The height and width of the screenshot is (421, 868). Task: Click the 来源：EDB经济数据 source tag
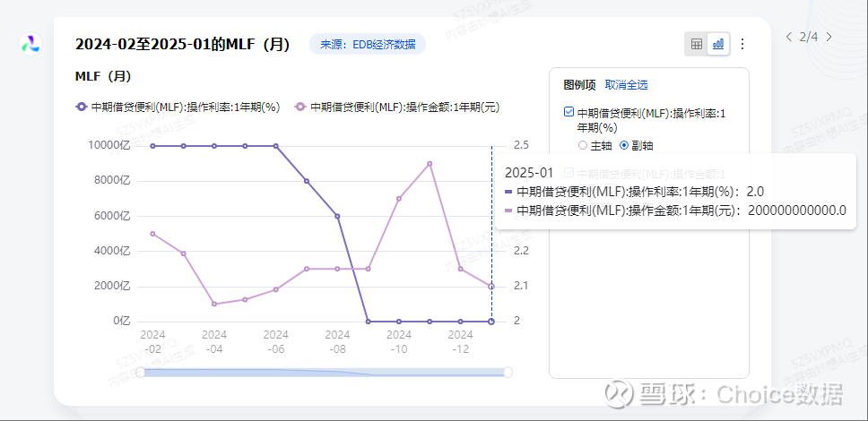368,44
